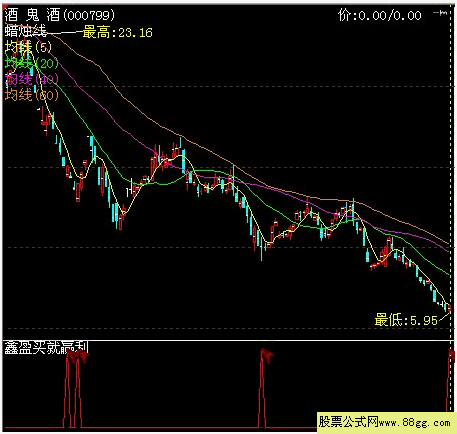Click the stock title 酒鬼酒(000799)
The image size is (457, 434).
coord(60,15)
